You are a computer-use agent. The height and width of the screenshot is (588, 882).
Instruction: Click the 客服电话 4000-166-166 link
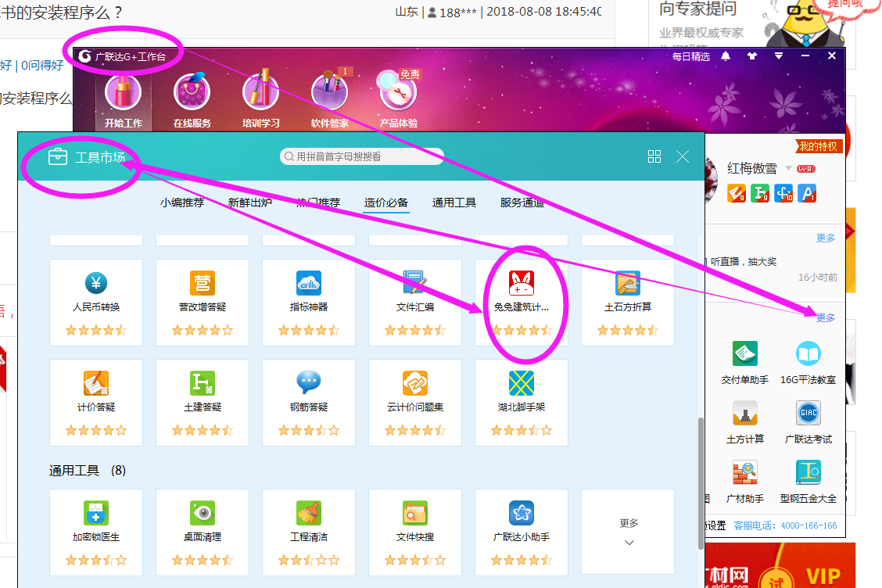coord(785,525)
